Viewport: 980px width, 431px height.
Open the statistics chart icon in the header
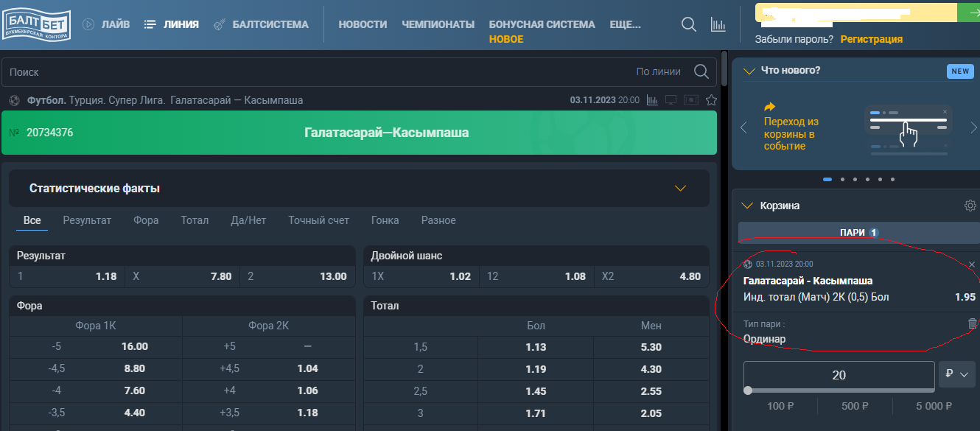[718, 24]
